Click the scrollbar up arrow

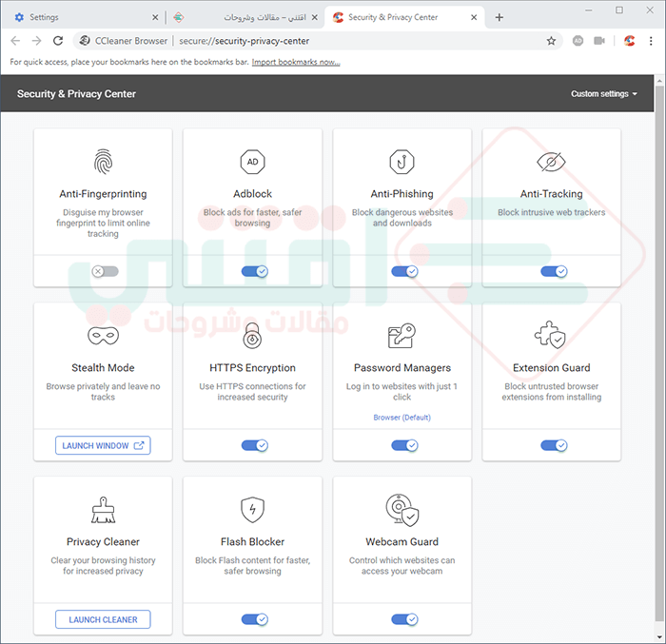pos(659,80)
